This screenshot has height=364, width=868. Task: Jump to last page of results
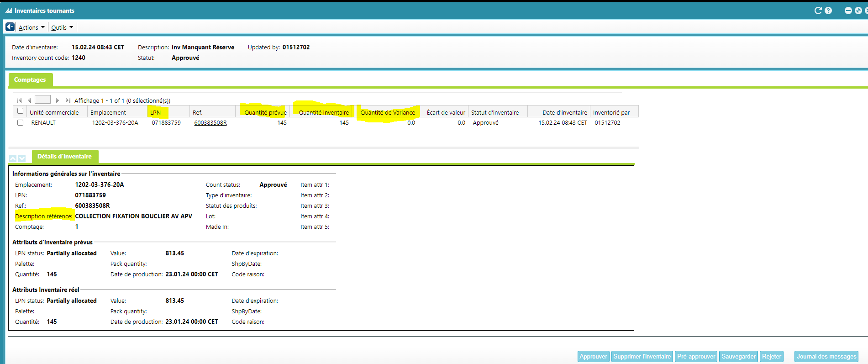pyautogui.click(x=68, y=100)
